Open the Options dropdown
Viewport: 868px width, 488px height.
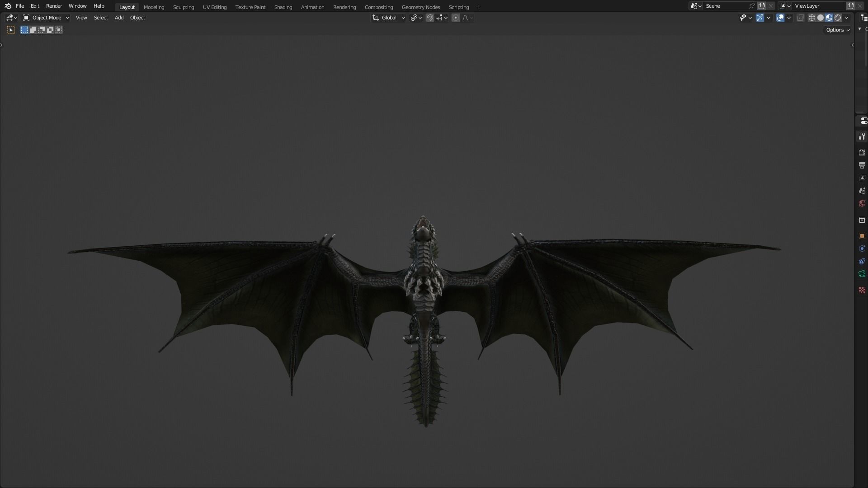[x=838, y=30]
